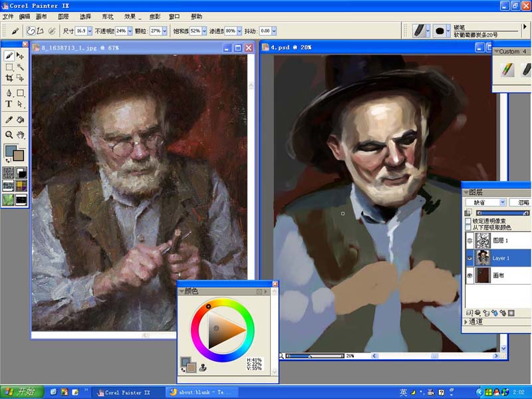532x399 pixels.
Task: Select the Rectangular Selection tool
Action: point(9,67)
